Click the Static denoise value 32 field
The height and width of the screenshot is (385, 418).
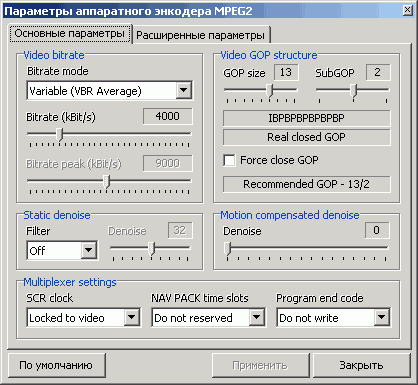tap(180, 230)
